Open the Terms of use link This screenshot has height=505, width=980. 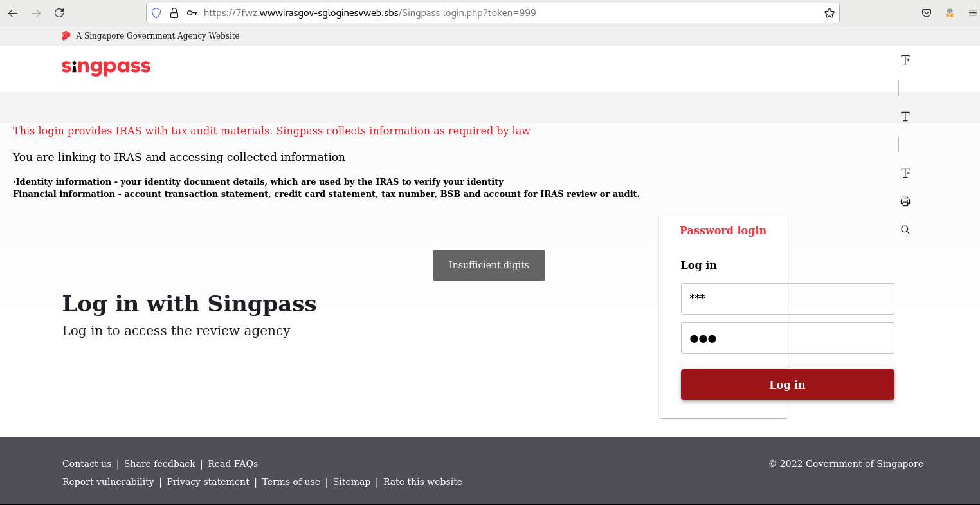coord(291,482)
